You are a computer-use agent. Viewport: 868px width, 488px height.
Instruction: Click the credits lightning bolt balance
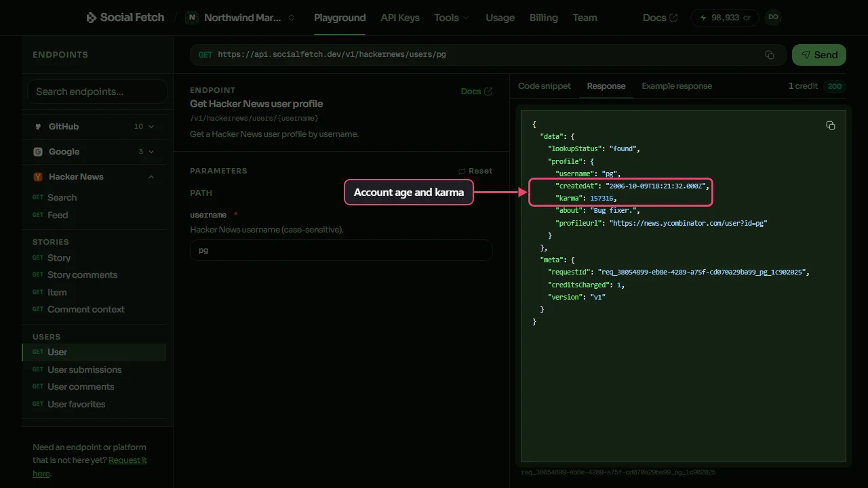[724, 18]
